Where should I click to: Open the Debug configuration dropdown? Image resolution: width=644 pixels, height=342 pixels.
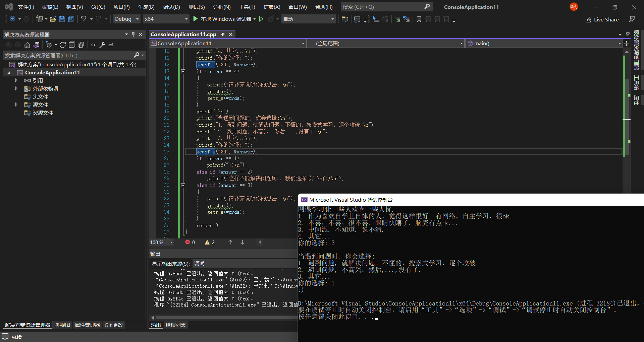click(x=127, y=19)
